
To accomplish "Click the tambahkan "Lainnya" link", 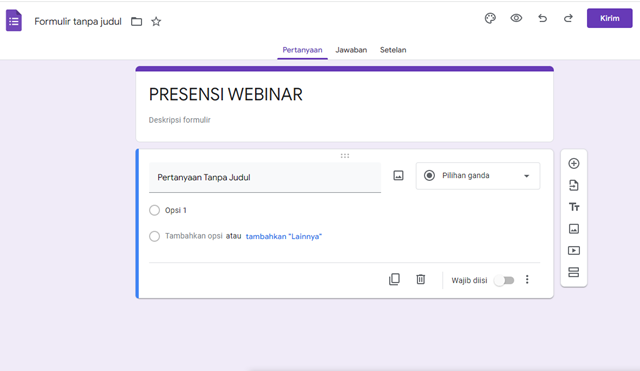I will tap(284, 236).
